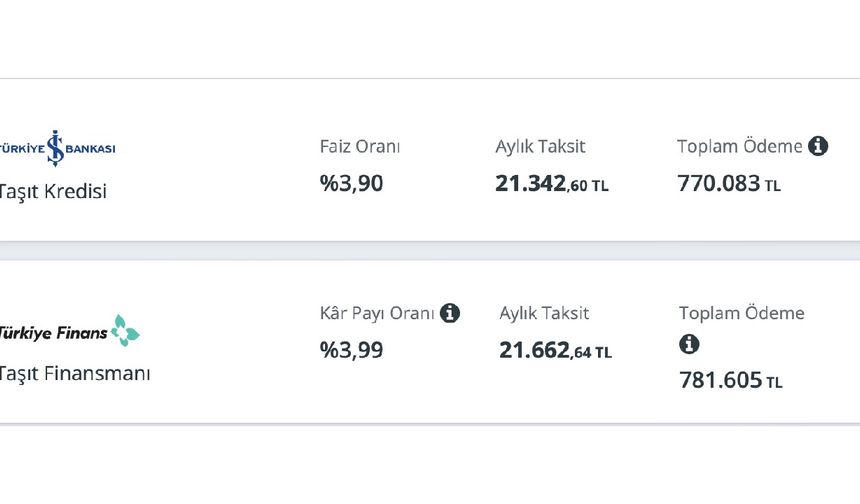Click the 21.662,64 TL monthly installment
This screenshot has width=860, height=504.
pyautogui.click(x=555, y=350)
